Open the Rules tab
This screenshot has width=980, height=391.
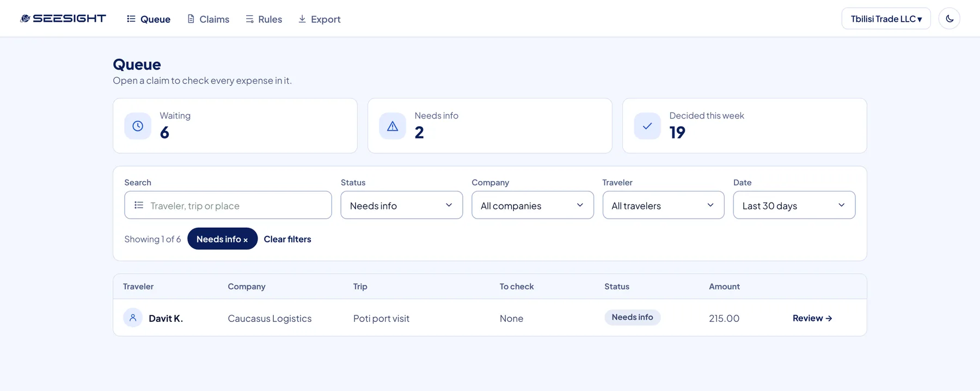tap(264, 19)
